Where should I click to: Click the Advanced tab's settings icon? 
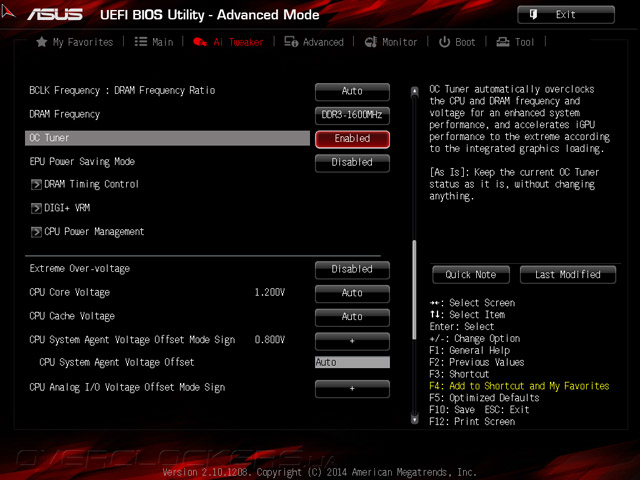click(291, 42)
